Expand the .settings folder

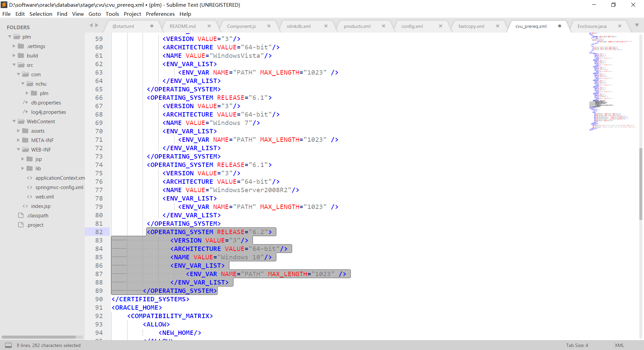coord(14,46)
